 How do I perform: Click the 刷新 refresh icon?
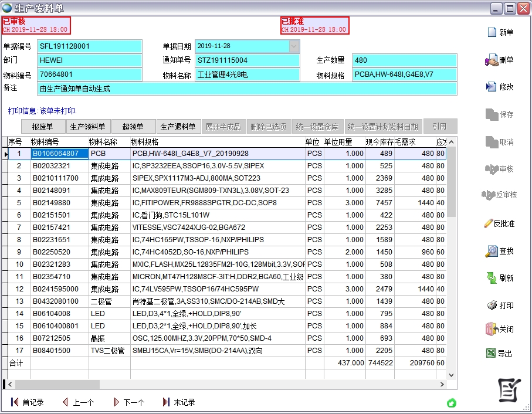click(492, 278)
